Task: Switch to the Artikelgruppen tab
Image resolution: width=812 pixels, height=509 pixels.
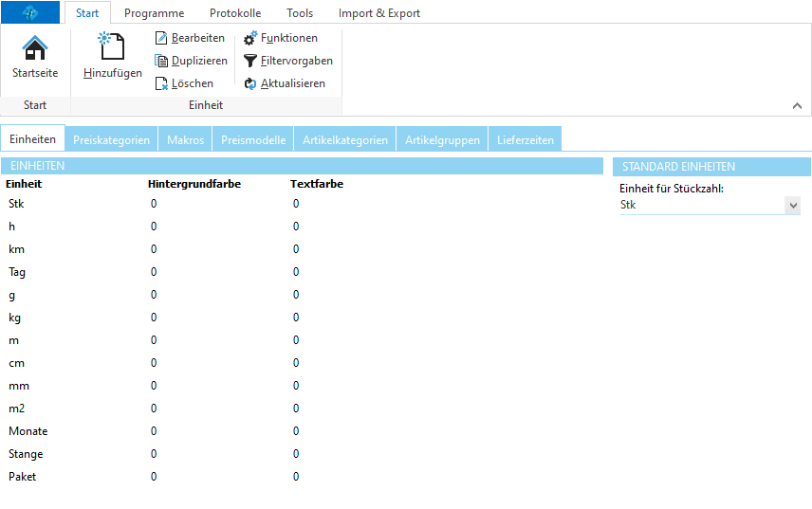Action: coord(441,139)
